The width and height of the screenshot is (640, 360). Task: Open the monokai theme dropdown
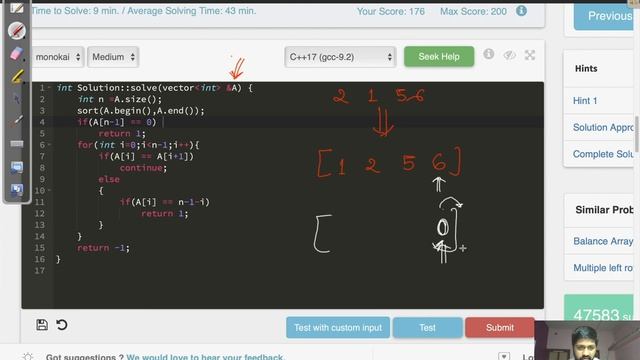(58, 57)
